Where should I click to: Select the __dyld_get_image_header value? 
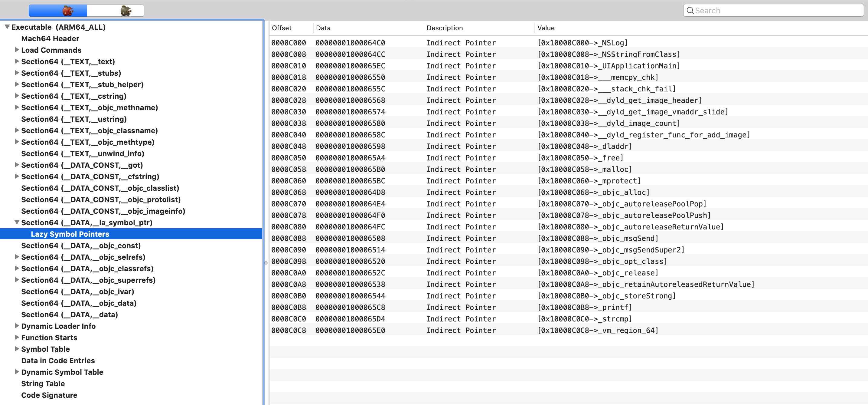click(620, 100)
